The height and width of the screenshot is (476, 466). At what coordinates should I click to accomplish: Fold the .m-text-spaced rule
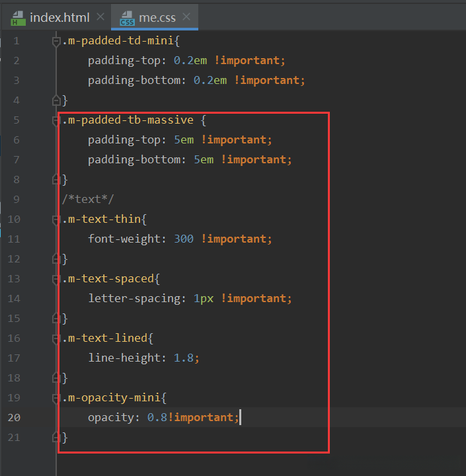pos(57,279)
